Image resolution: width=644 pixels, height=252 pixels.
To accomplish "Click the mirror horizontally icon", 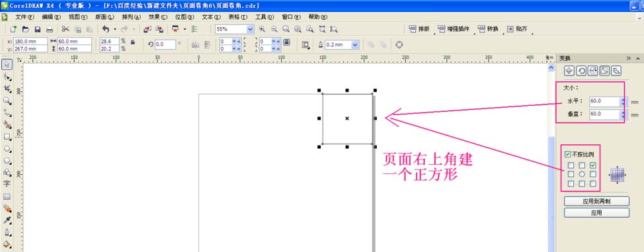I will click(x=196, y=44).
